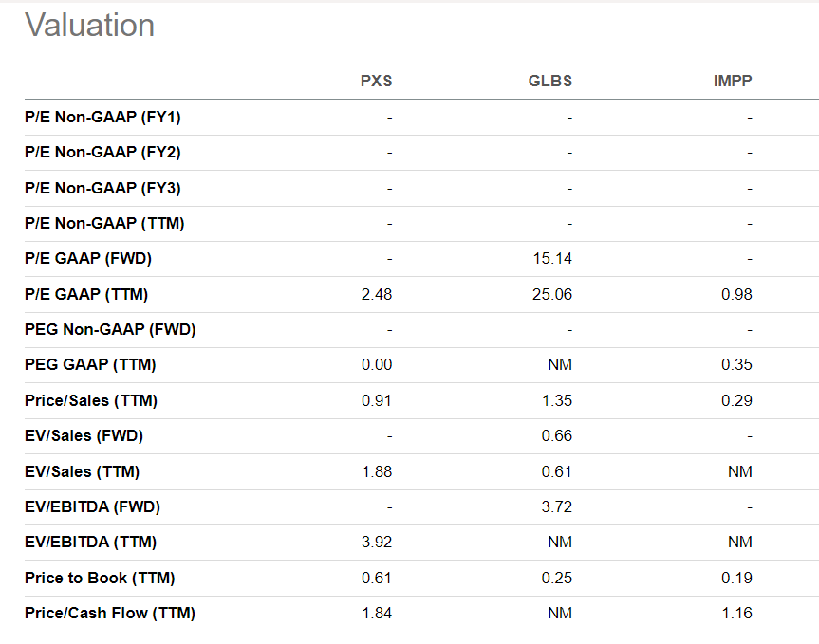Click the Price to Book (TTM) label
This screenshot has width=819, height=644.
(100, 578)
